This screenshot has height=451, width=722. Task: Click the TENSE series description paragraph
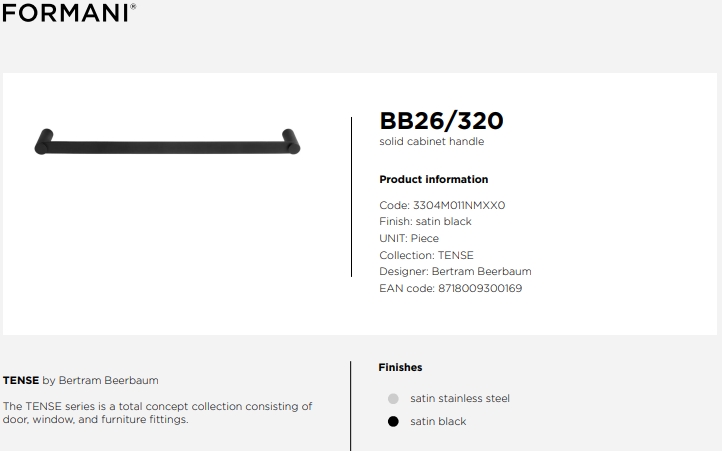[x=157, y=413]
